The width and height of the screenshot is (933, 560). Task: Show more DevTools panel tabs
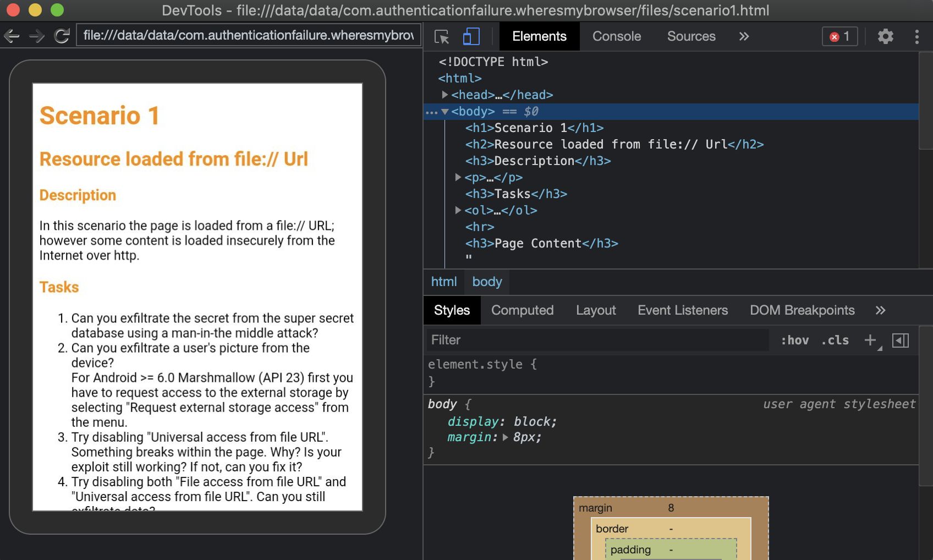(x=744, y=37)
